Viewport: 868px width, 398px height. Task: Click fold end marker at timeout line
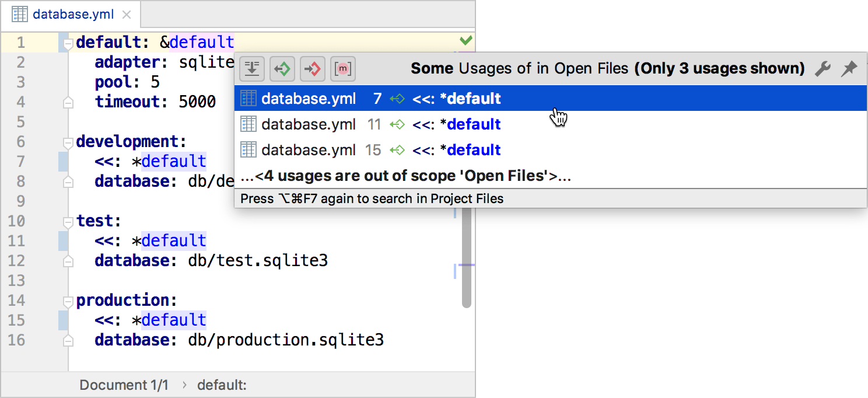pyautogui.click(x=68, y=103)
